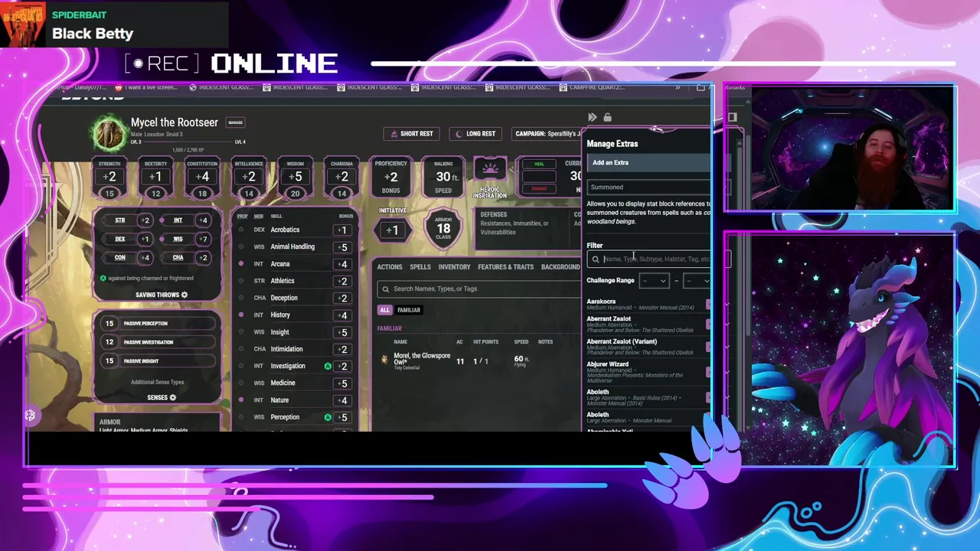980x551 pixels.
Task: Switch to the Actions tab
Action: coord(389,267)
